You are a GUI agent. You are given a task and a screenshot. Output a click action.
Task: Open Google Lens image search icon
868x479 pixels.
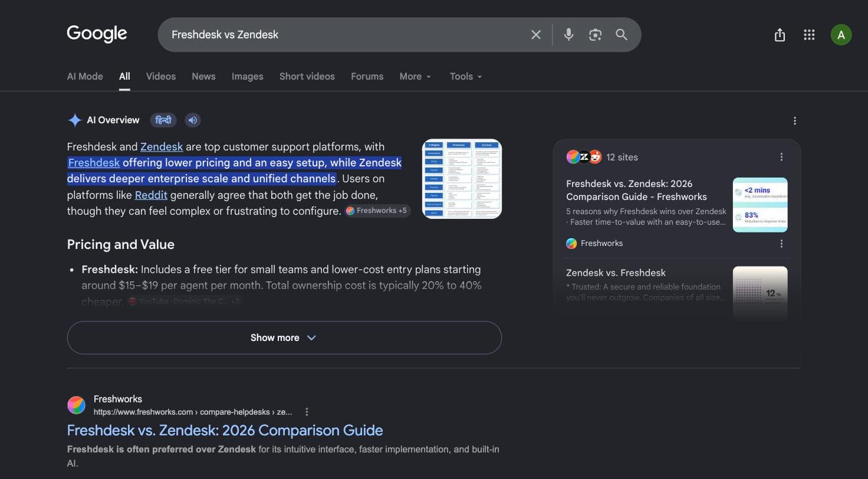tap(595, 35)
